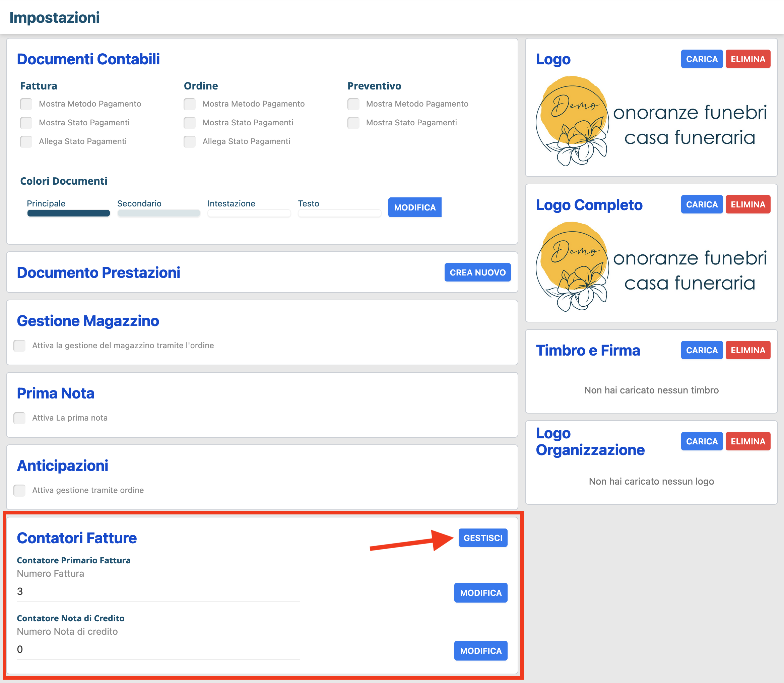Open GESTISCI for Contatori Fatture
This screenshot has height=683, width=784.
coord(483,538)
